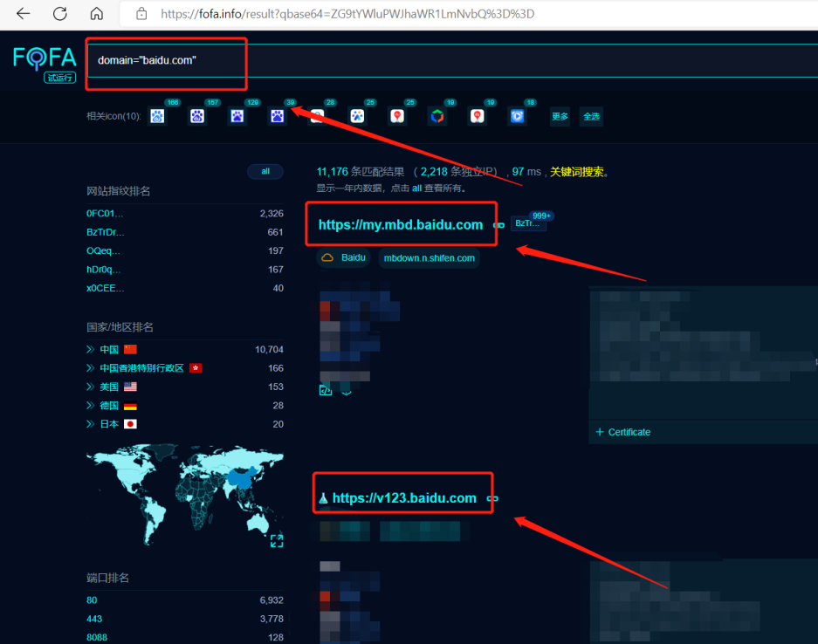818x644 pixels.
Task: Click 11,176 条匹配结果 count text
Action: 361,172
